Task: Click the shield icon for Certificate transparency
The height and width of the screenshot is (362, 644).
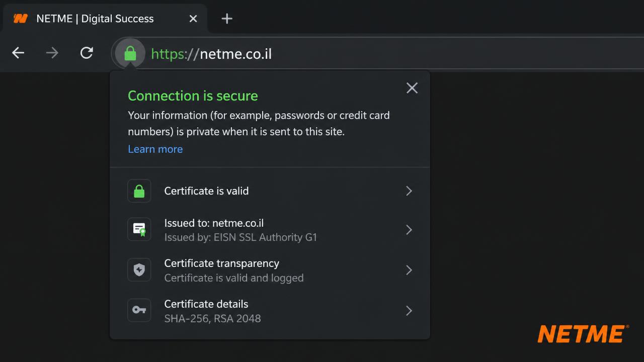Action: [x=139, y=270]
